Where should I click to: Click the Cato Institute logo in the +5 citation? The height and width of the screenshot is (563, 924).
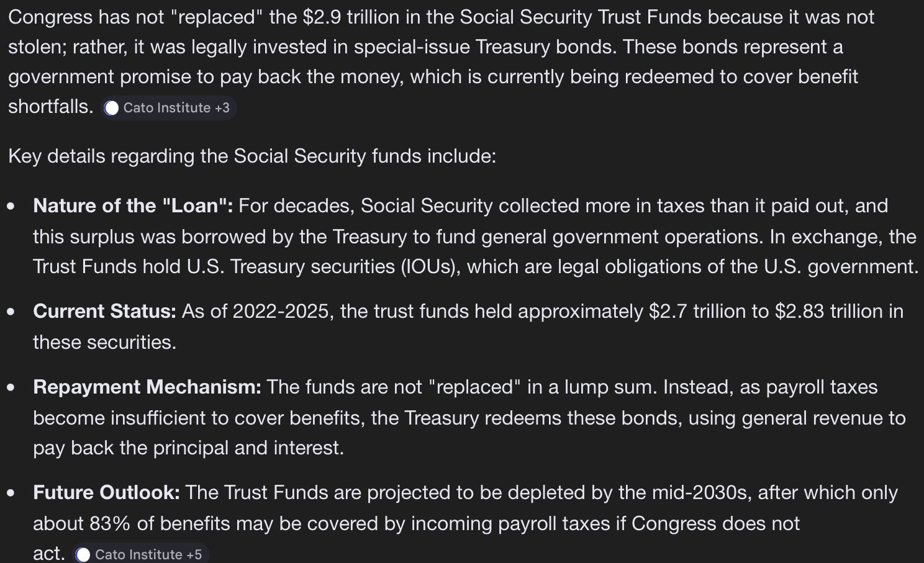click(x=83, y=554)
